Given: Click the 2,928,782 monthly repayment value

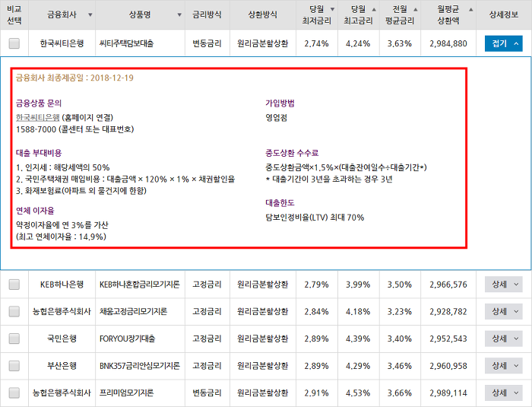Looking at the screenshot, I should [448, 312].
